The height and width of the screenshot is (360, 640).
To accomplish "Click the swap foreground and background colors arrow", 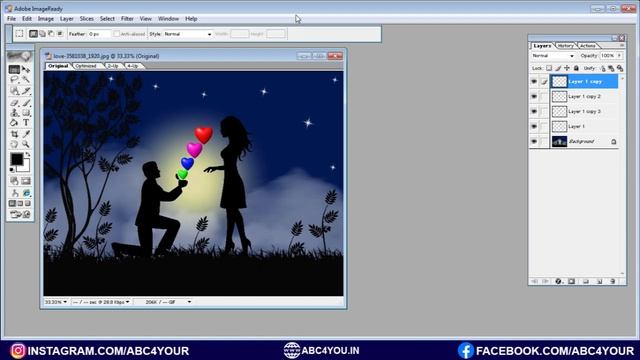I will [27, 155].
